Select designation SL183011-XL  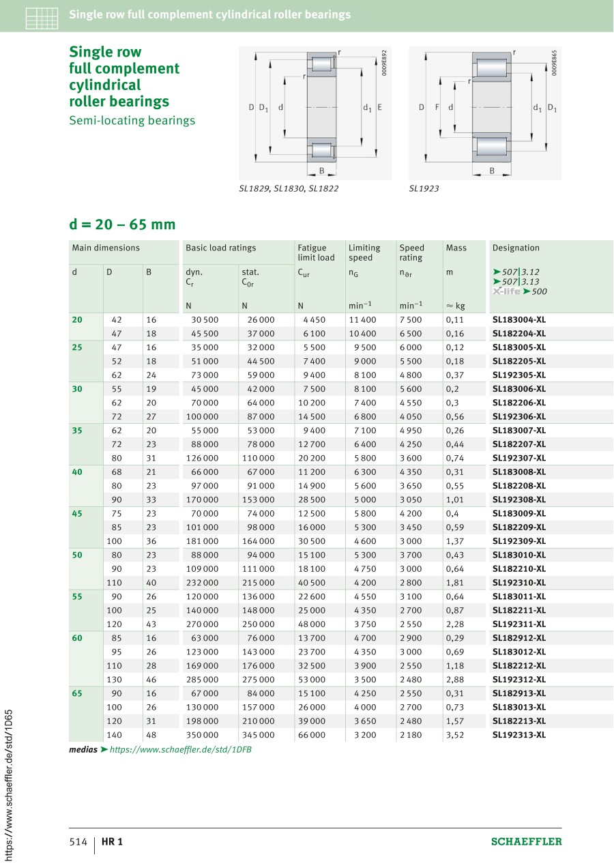(519, 596)
